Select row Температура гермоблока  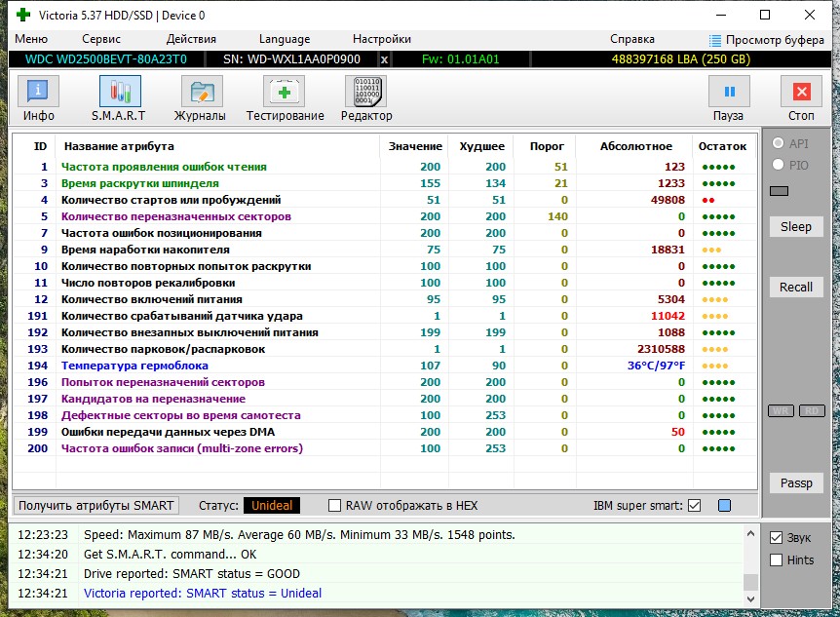pos(385,366)
